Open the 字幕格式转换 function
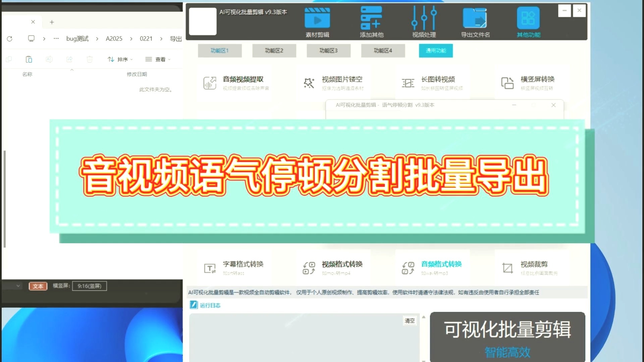Image resolution: width=644 pixels, height=362 pixels. point(243,264)
